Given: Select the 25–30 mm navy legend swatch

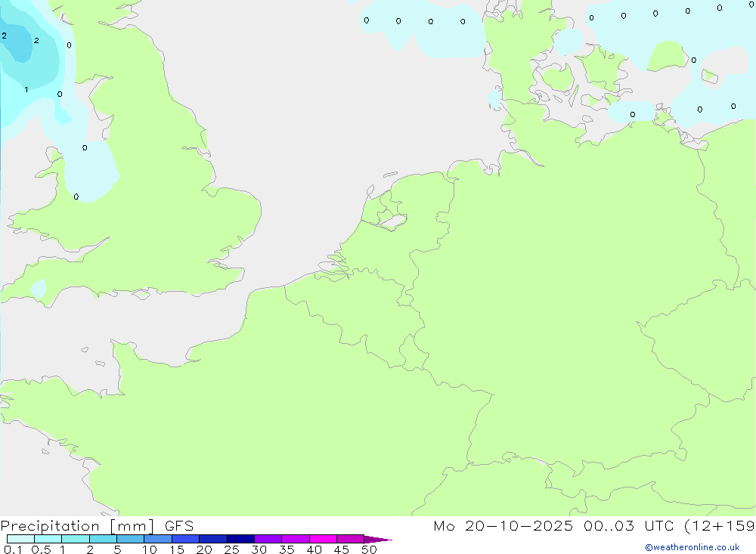Looking at the screenshot, I should pos(240,539).
